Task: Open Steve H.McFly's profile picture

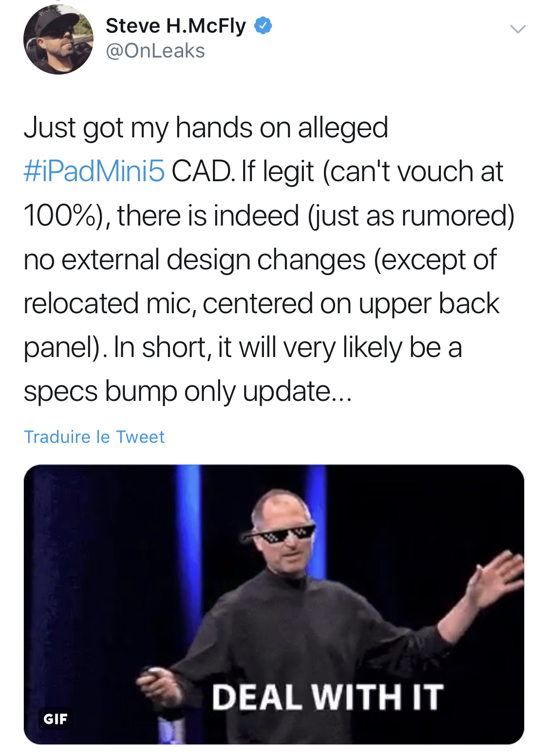Action: click(58, 39)
